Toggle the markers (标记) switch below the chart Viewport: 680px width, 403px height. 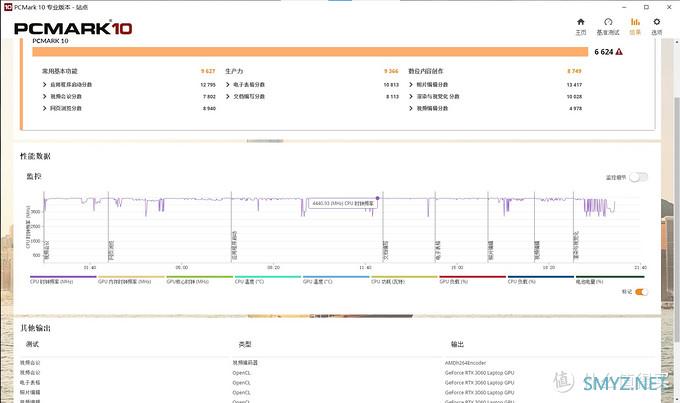click(x=641, y=292)
